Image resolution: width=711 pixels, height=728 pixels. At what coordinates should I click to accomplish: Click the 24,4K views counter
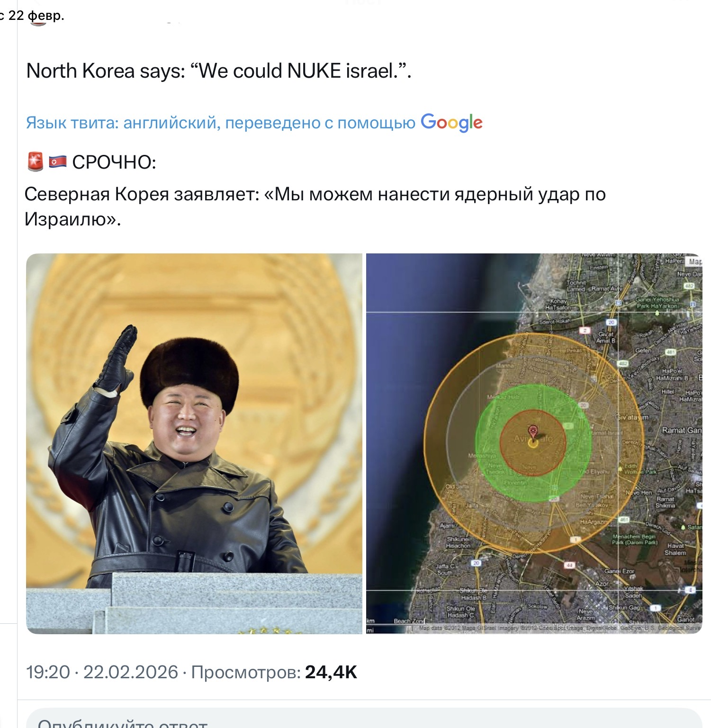coord(331,672)
